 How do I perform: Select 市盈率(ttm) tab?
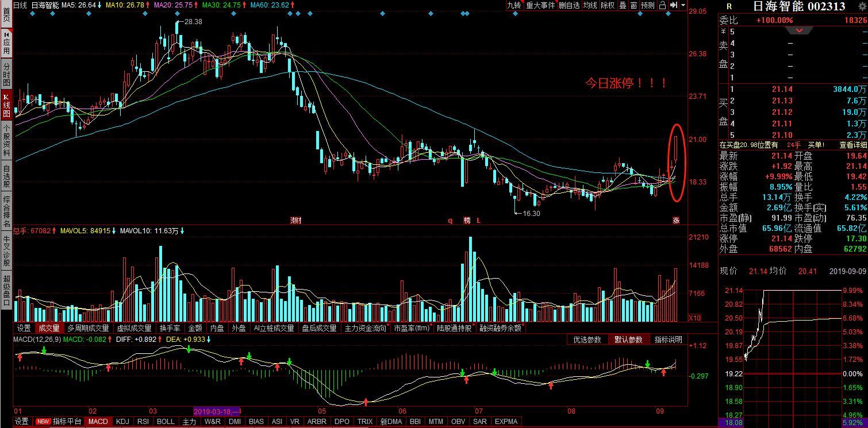pyautogui.click(x=412, y=328)
